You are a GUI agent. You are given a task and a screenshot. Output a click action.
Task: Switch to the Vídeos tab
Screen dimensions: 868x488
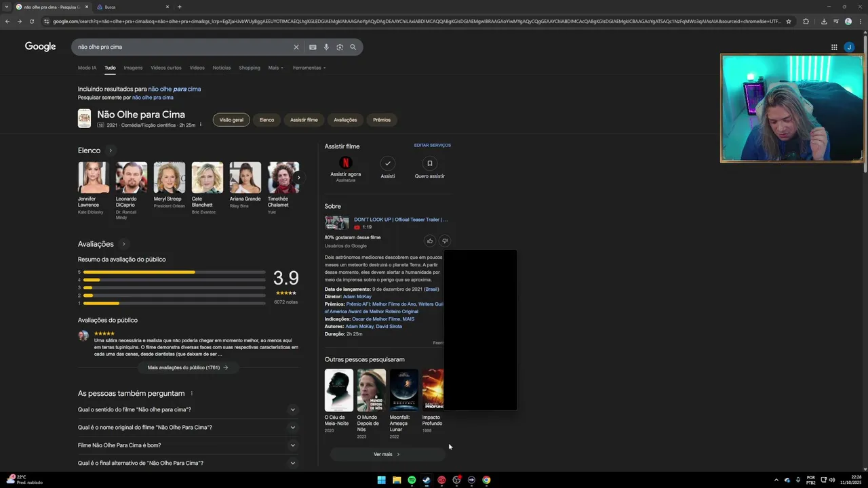(x=197, y=68)
